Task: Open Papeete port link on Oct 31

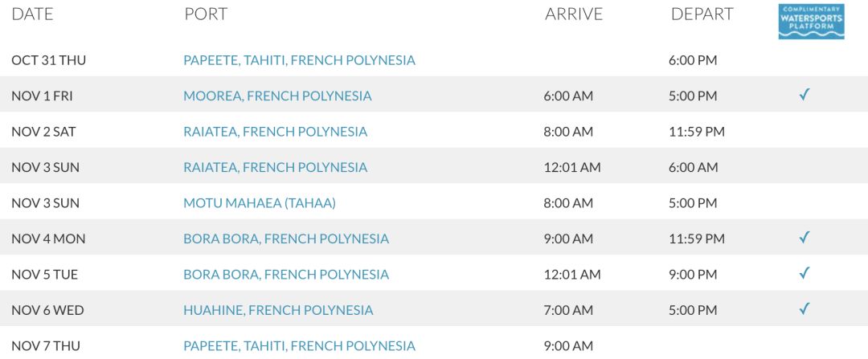Action: pyautogui.click(x=300, y=60)
